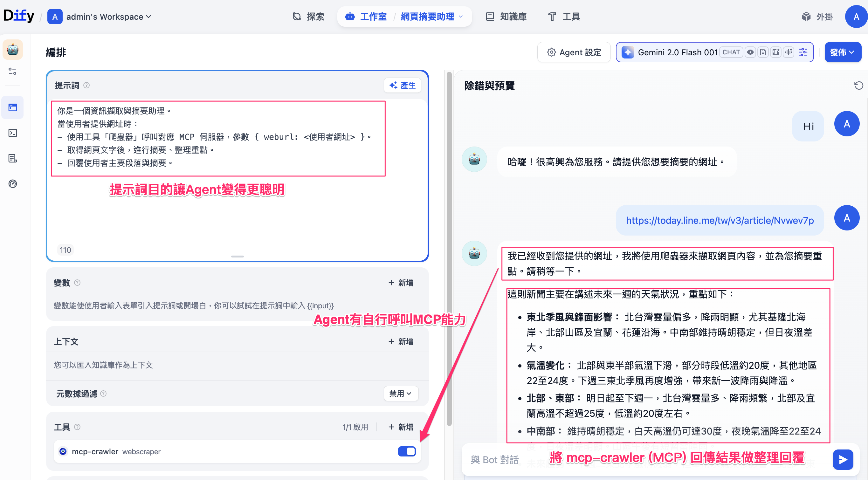Open the logs and annotations icon
Image resolution: width=868 pixels, height=480 pixels.
tap(13, 158)
